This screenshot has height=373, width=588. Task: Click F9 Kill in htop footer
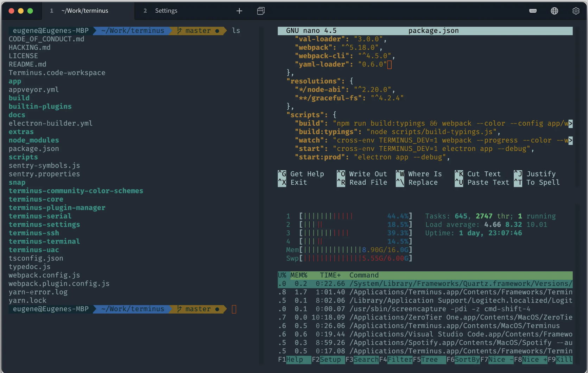564,360
